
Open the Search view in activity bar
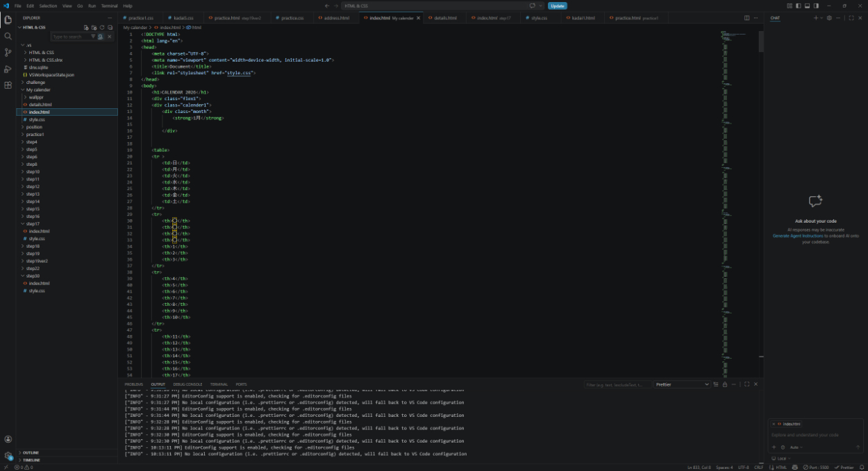click(x=8, y=36)
